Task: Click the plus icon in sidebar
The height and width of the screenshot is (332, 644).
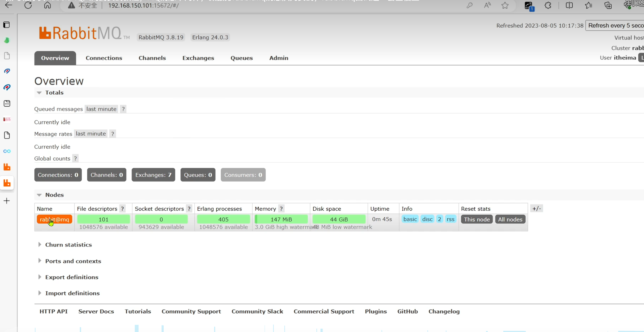Action: [x=7, y=201]
